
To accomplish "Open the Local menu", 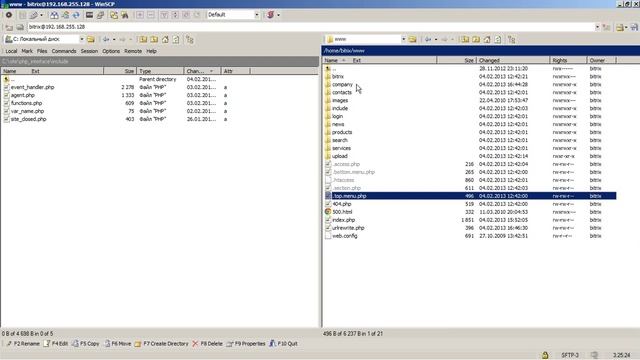I will click(11, 51).
